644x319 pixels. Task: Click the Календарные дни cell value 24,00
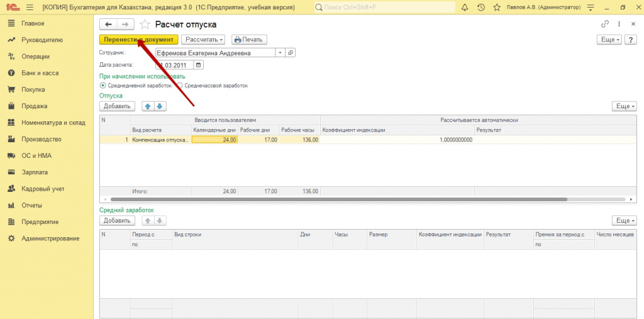[x=214, y=140]
